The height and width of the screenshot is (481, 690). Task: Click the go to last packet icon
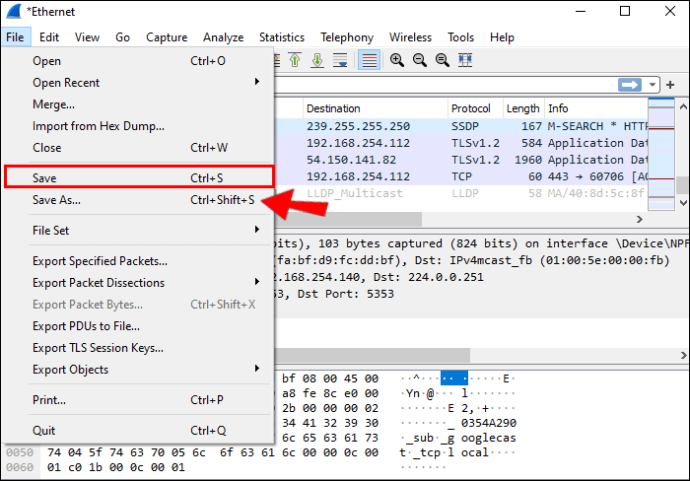pos(317,60)
